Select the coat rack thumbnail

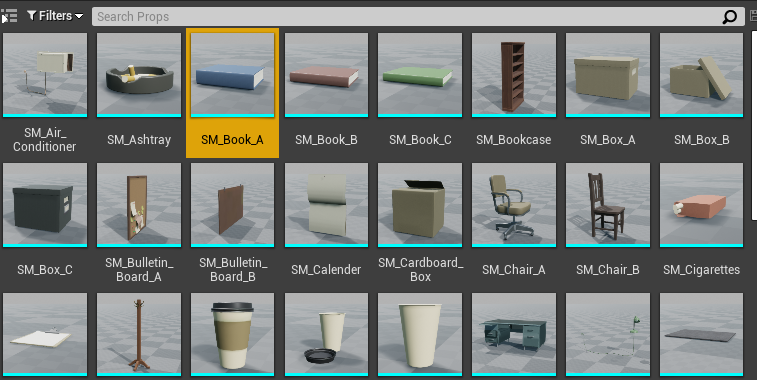(x=139, y=334)
